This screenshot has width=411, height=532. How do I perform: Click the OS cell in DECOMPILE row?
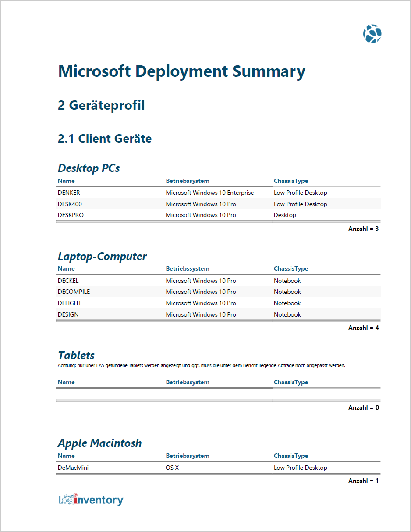pos(201,292)
